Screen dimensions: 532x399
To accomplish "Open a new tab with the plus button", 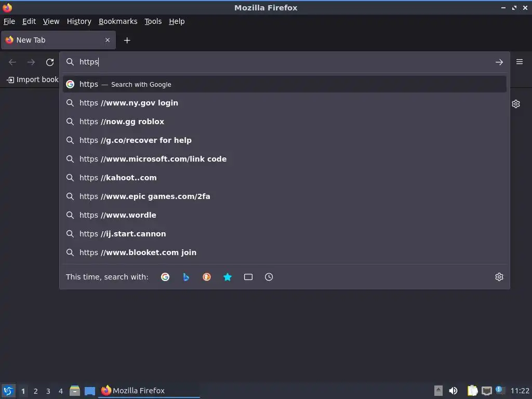I will (127, 41).
